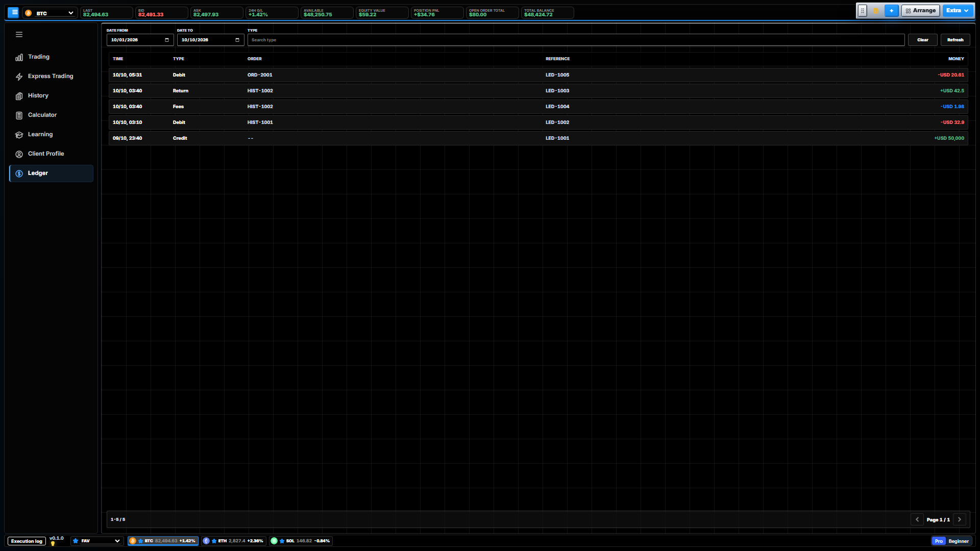Image resolution: width=980 pixels, height=551 pixels.
Task: Click the blue plus add button
Action: click(891, 11)
